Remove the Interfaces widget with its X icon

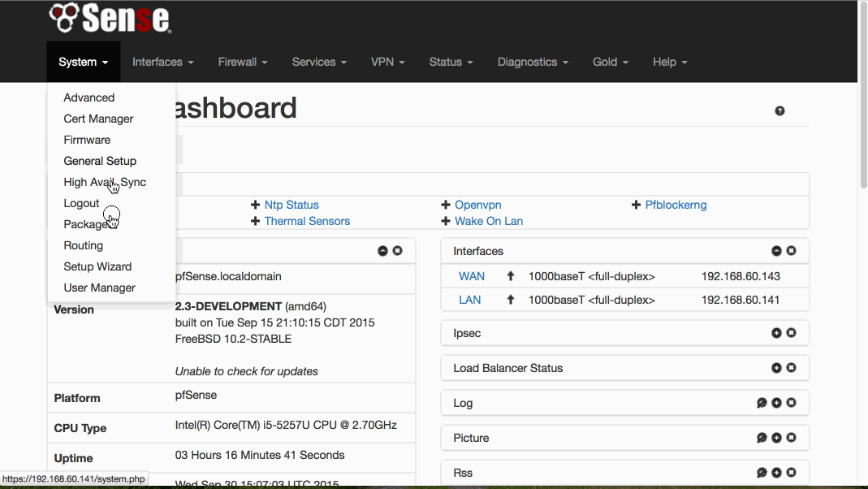[x=792, y=251]
